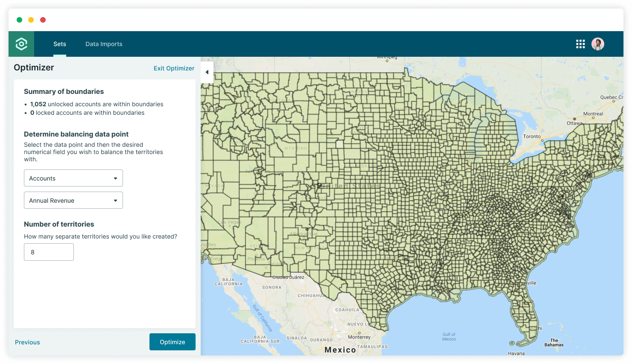Click the 1,052 unlocked accounts line
Image resolution: width=632 pixels, height=364 pixels.
pos(97,104)
